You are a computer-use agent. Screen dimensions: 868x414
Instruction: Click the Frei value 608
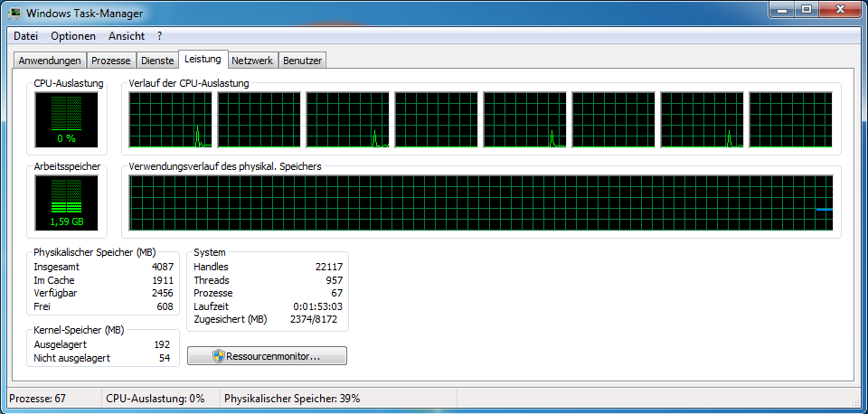click(x=165, y=306)
